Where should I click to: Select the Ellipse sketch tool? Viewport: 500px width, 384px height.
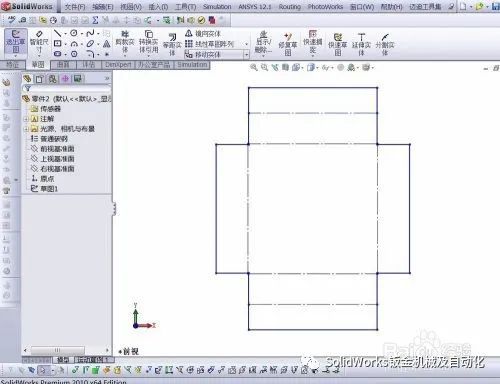[x=90, y=44]
